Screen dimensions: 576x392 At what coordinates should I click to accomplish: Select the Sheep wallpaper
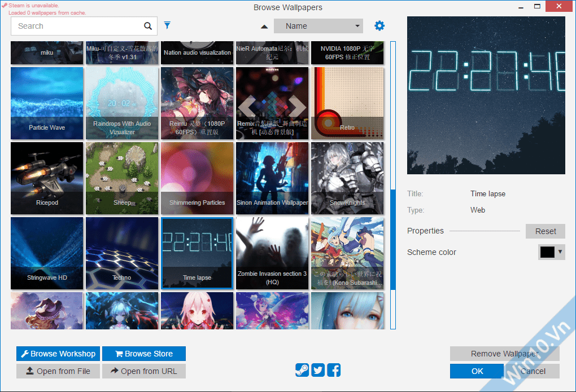pyautogui.click(x=122, y=178)
